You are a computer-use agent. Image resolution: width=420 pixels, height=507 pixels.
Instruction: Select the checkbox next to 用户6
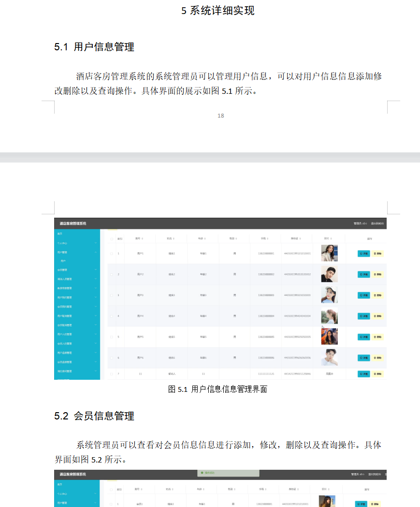(x=111, y=358)
